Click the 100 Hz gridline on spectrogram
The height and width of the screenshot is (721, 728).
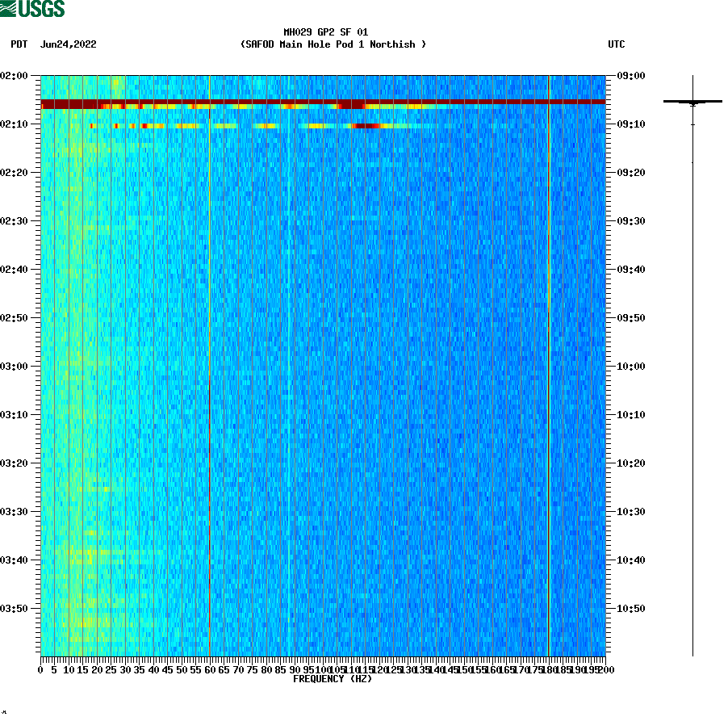(323, 363)
